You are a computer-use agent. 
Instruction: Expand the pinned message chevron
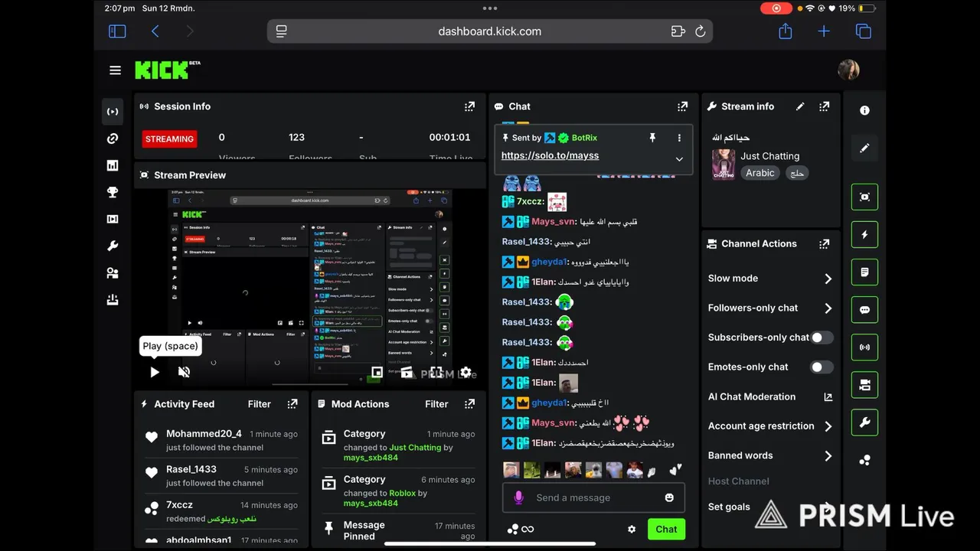click(x=678, y=159)
